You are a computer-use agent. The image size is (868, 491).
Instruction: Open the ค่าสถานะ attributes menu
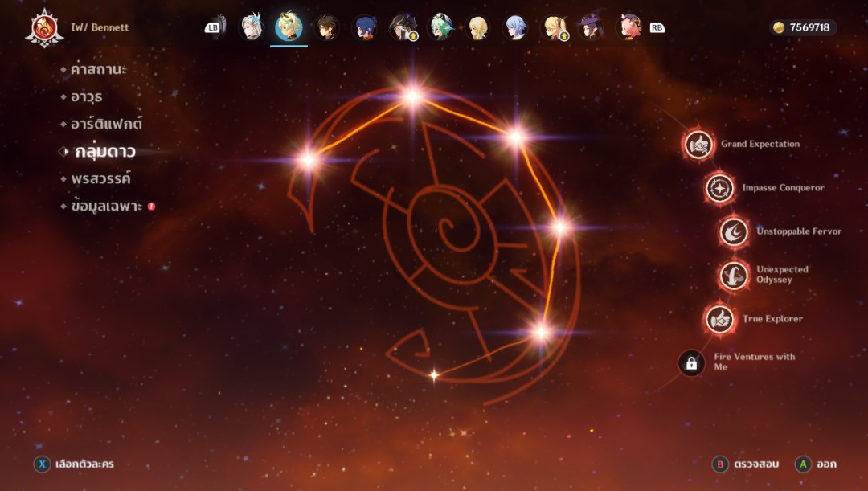coord(99,69)
